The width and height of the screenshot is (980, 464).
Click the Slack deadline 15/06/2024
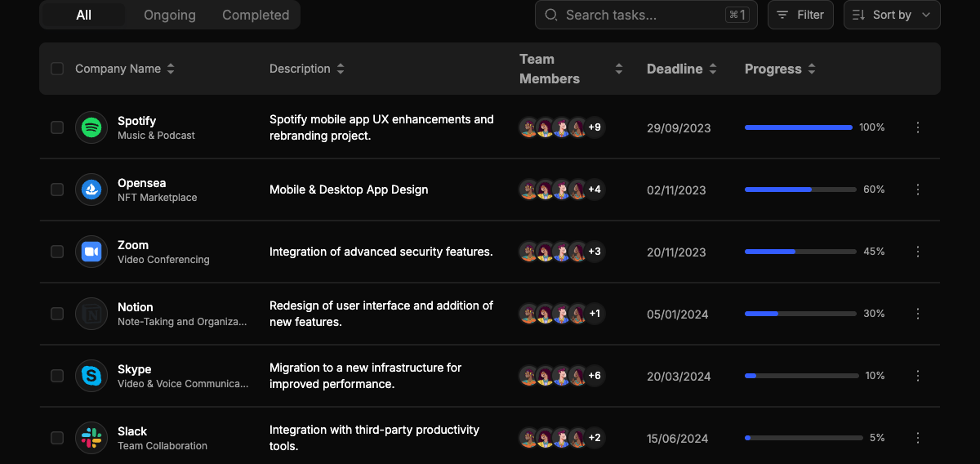(678, 439)
